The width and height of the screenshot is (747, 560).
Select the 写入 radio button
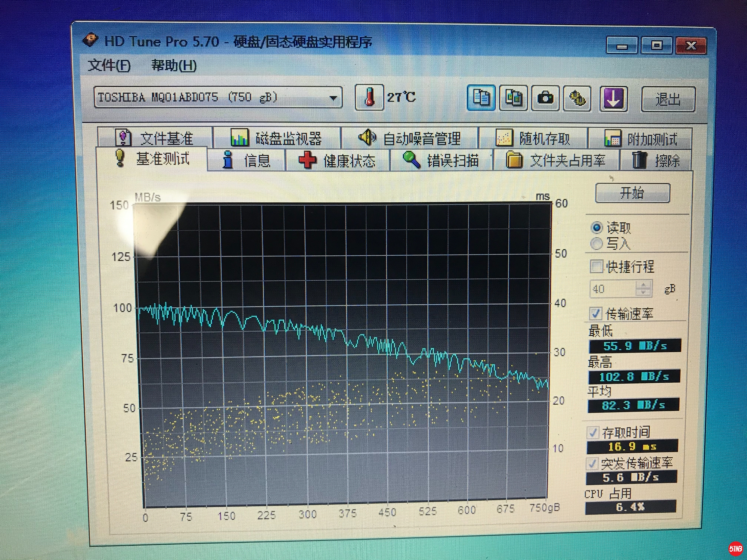tap(597, 244)
